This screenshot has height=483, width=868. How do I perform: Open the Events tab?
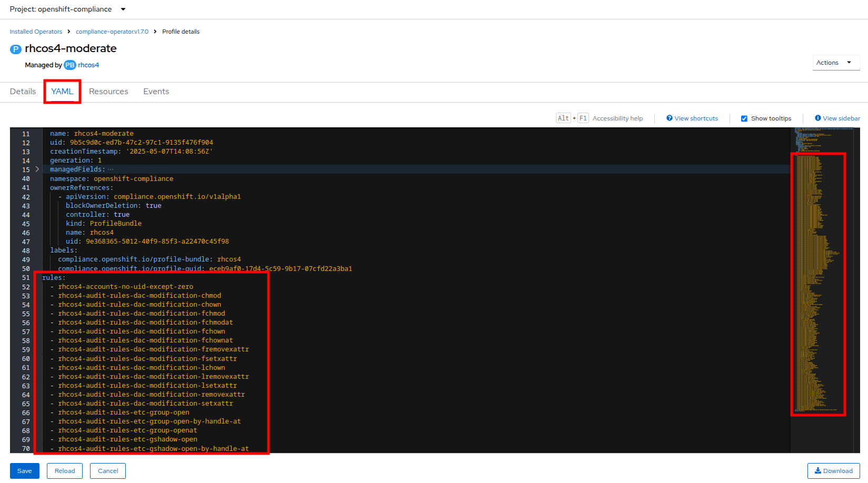tap(156, 92)
